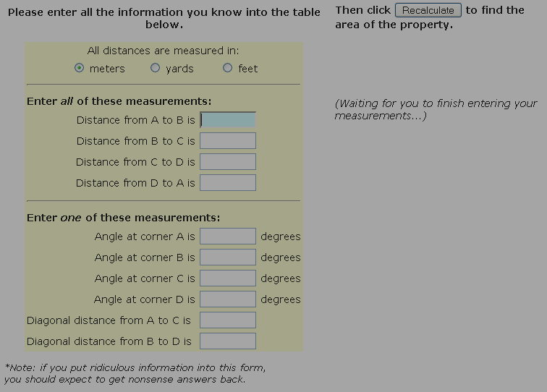Focus the Angle at corner B field
547x392 pixels.
coord(228,257)
